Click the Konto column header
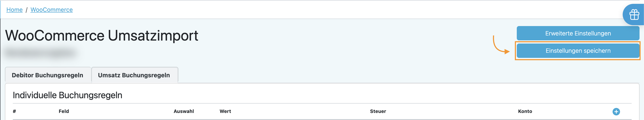Screen dimensions: 644x120 click(525, 111)
